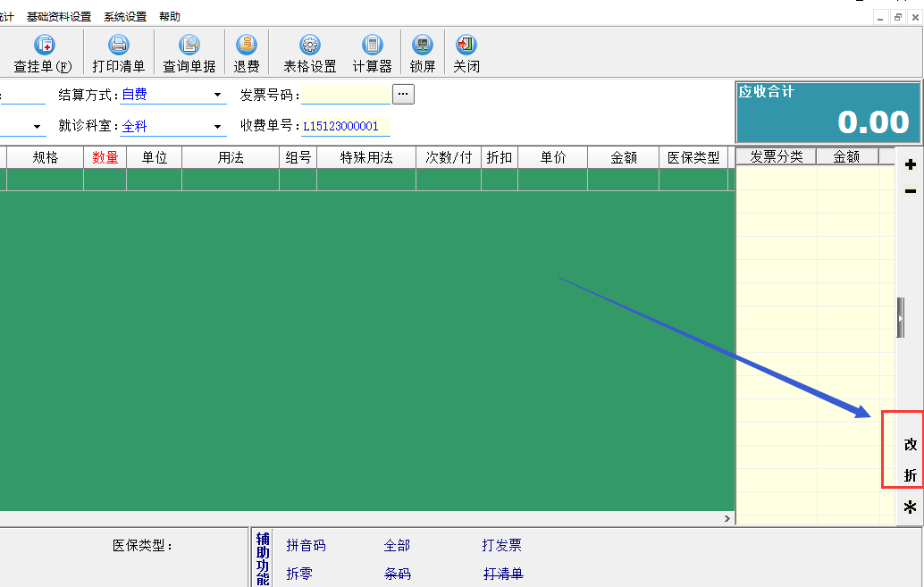The image size is (924, 587).
Task: Click the 数量 column header
Action: [x=105, y=157]
